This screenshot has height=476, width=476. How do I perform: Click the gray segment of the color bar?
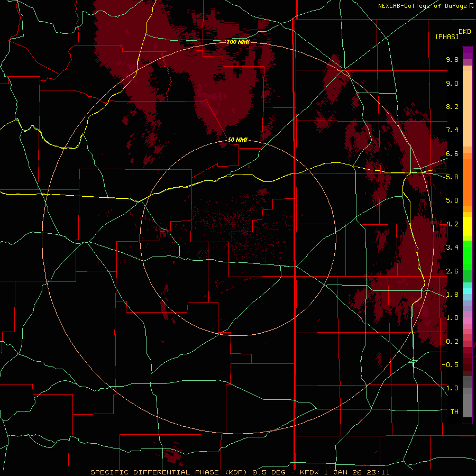467,397
